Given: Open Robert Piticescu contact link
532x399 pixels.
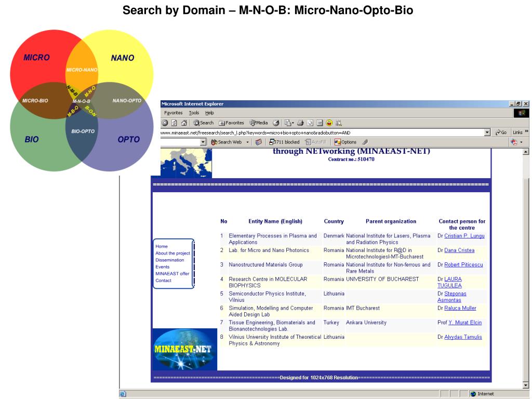Looking at the screenshot, I should 463,264.
